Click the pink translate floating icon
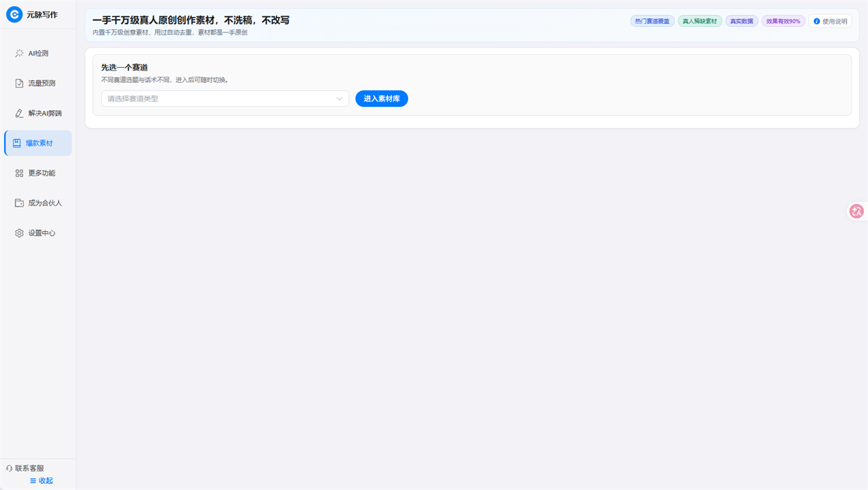Screen dimensions: 868x490 [x=856, y=211]
